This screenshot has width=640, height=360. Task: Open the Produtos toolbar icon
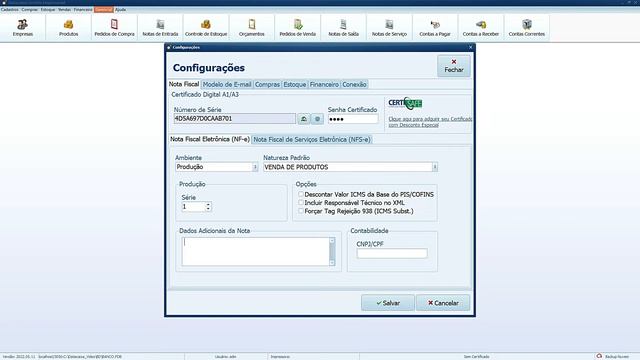69,28
